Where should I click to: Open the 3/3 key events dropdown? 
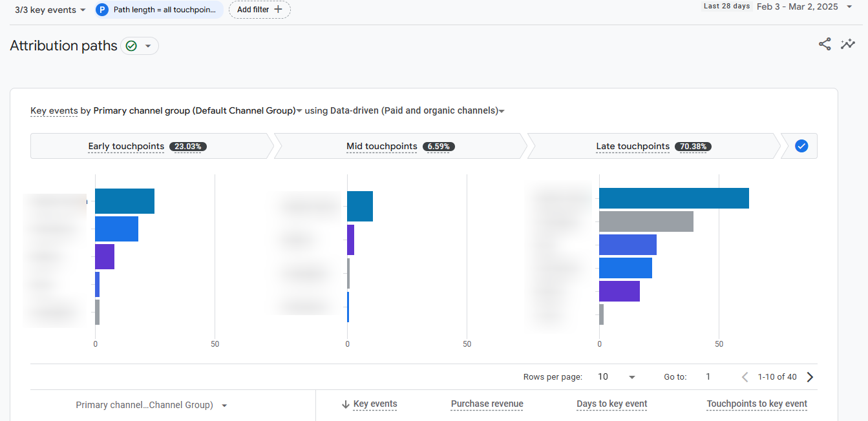point(50,10)
